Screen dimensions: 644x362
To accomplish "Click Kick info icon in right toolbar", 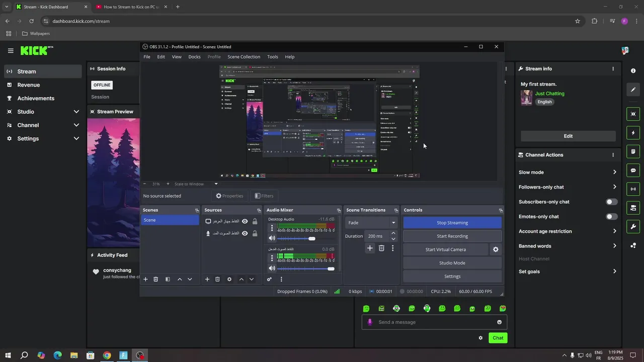I will 633,71.
